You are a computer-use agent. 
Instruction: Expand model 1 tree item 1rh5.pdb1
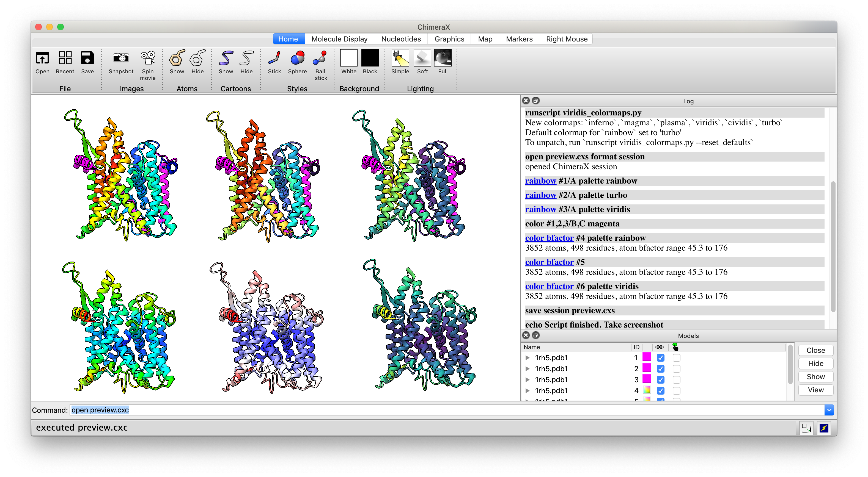pyautogui.click(x=528, y=357)
